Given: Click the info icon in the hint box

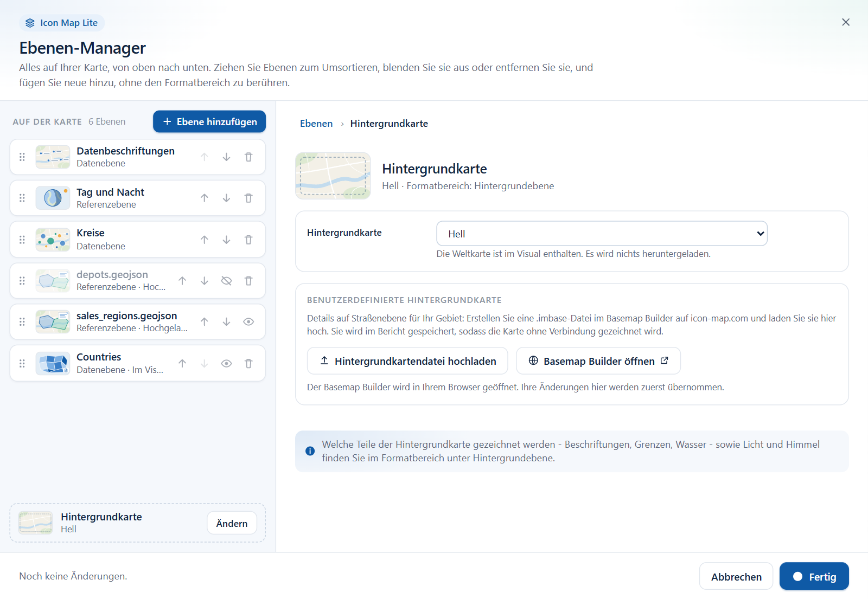Looking at the screenshot, I should coord(310,451).
